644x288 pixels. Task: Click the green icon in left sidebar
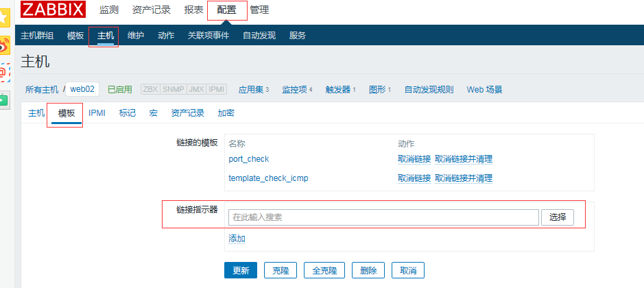(x=4, y=100)
